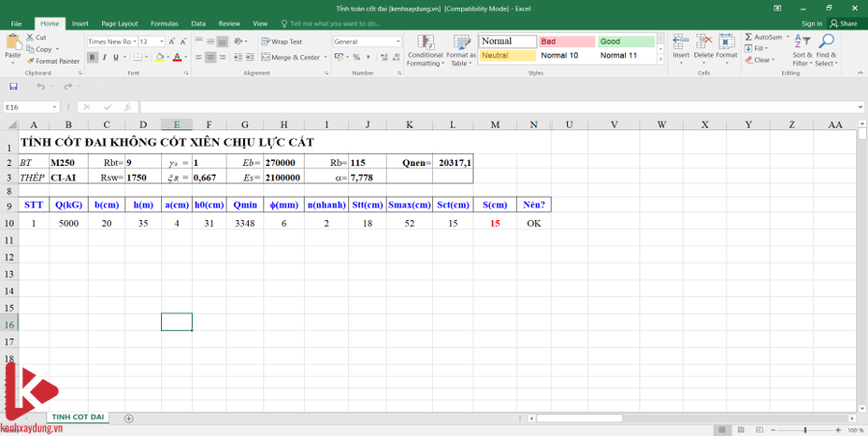Image resolution: width=868 pixels, height=436 pixels.
Task: Toggle Bold formatting
Action: point(93,57)
